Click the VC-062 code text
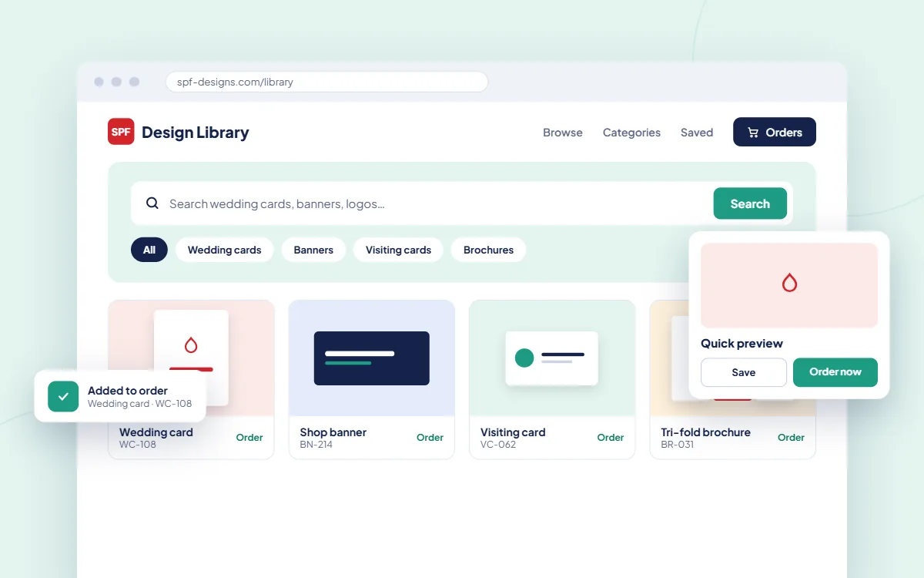This screenshot has width=924, height=578. pos(497,445)
